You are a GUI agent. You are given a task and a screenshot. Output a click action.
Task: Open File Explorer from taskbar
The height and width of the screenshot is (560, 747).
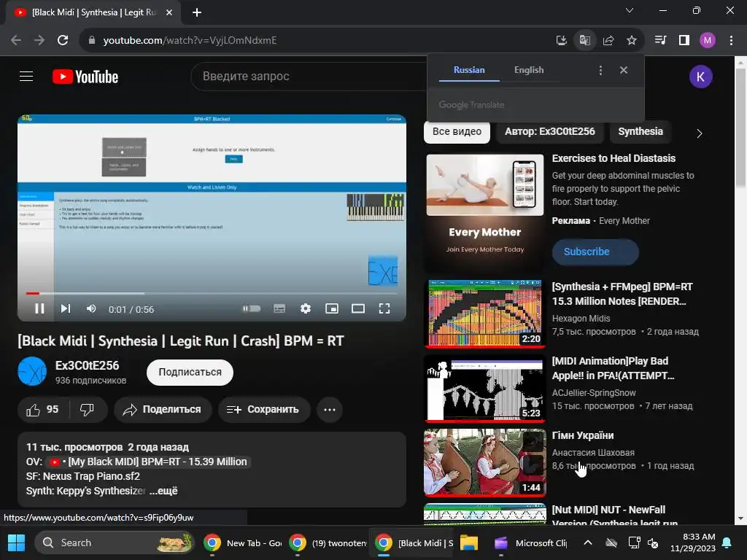[469, 542]
